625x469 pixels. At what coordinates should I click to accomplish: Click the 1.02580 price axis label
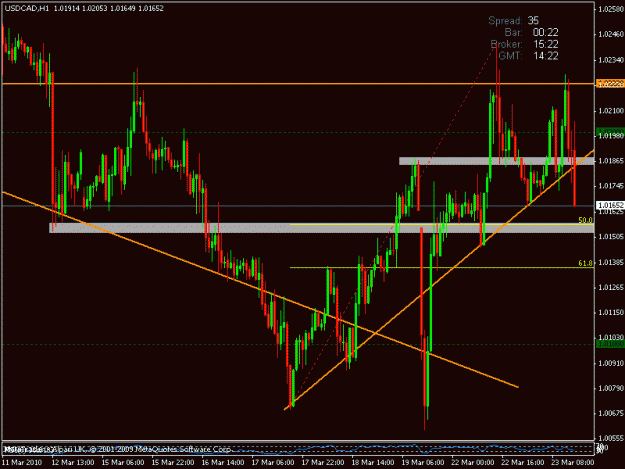(610, 10)
